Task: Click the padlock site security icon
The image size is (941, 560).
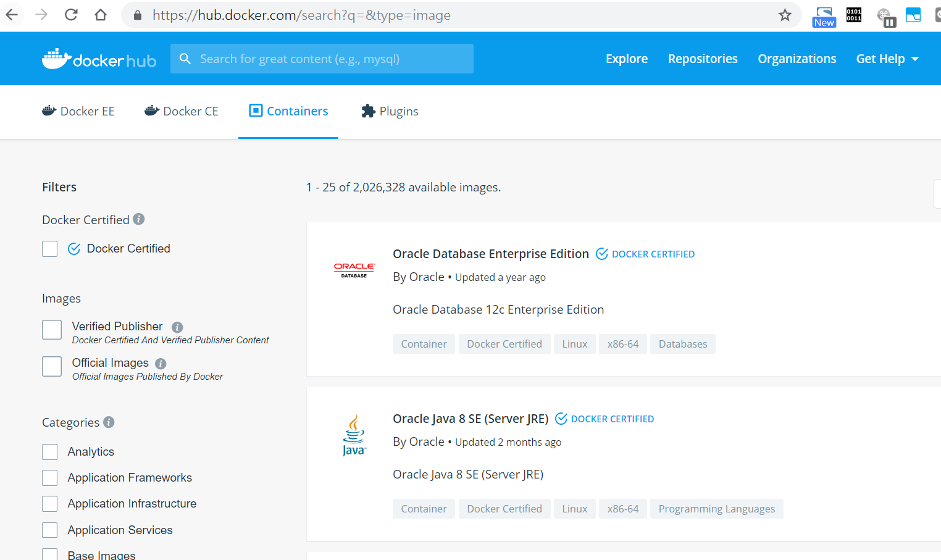Action: point(138,15)
